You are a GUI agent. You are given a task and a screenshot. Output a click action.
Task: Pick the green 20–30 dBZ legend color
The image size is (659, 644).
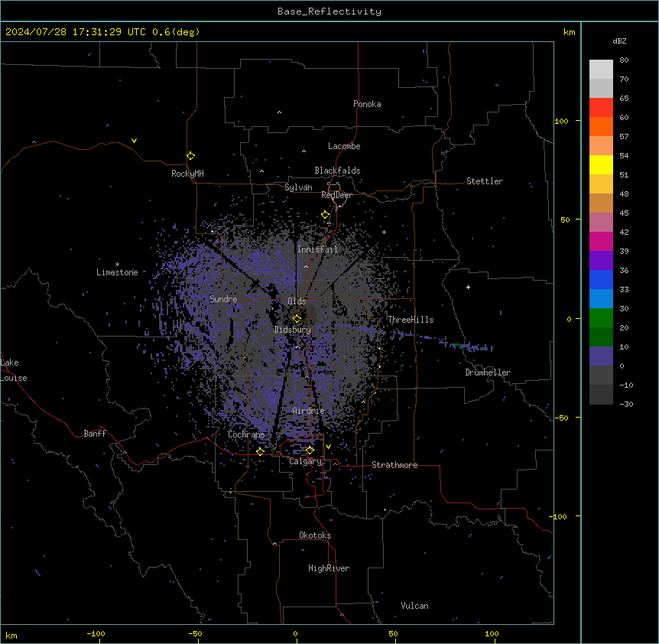(601, 318)
